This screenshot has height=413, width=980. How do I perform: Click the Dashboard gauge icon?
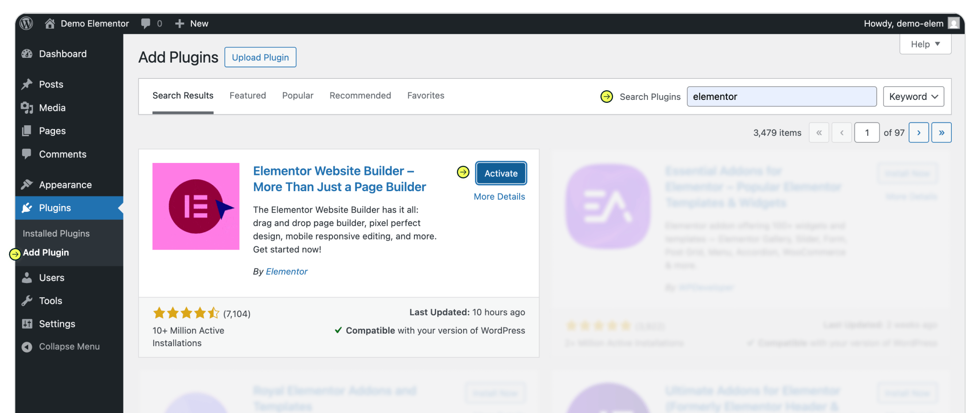(x=27, y=54)
